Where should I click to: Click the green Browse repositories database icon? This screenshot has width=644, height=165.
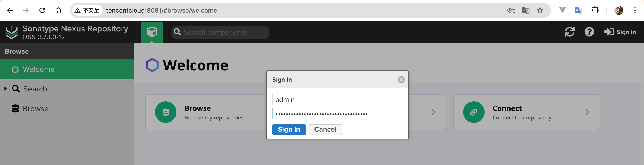165,112
